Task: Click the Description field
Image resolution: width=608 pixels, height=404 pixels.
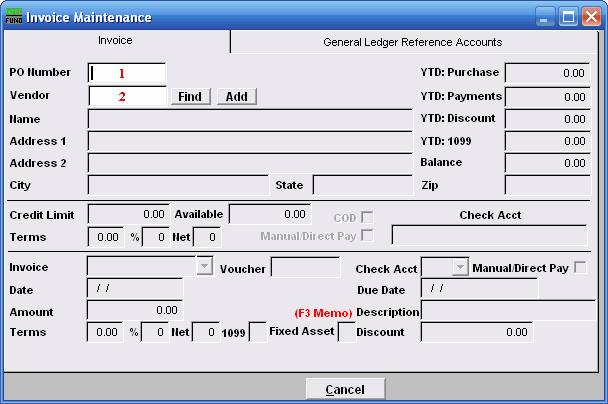Action: (508, 311)
